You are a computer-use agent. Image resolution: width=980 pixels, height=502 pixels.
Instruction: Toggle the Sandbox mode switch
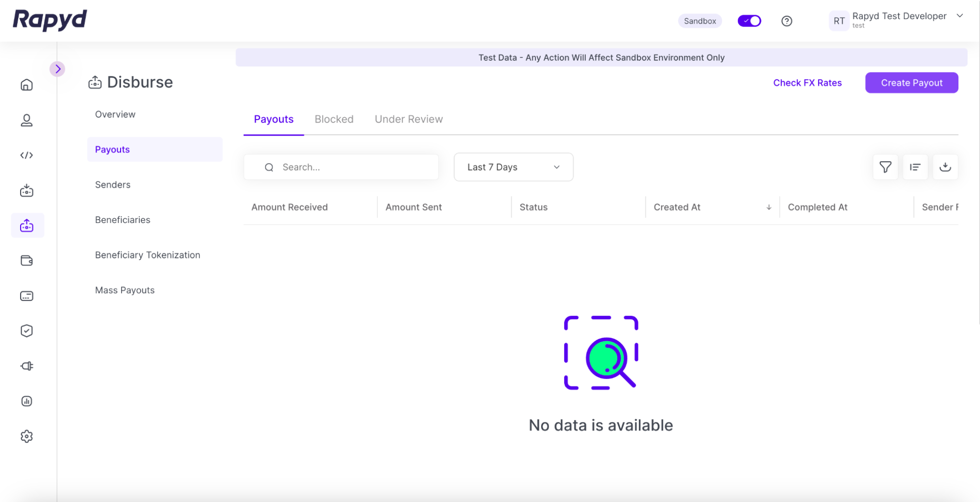[x=749, y=21]
